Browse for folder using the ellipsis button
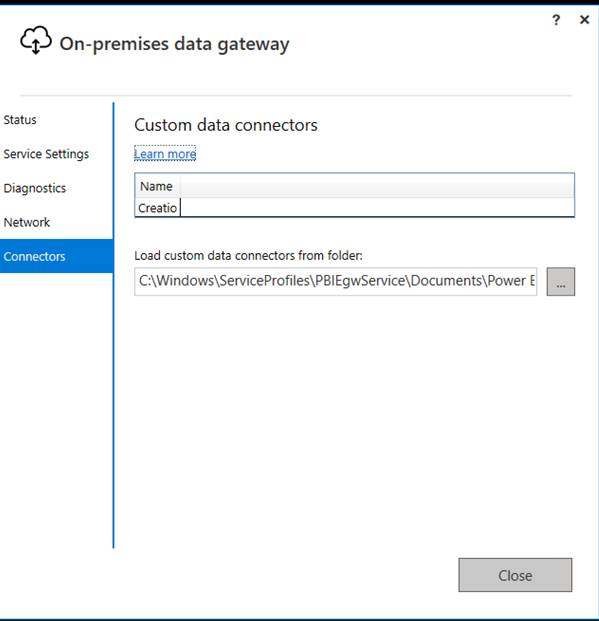The width and height of the screenshot is (599, 621). point(561,282)
